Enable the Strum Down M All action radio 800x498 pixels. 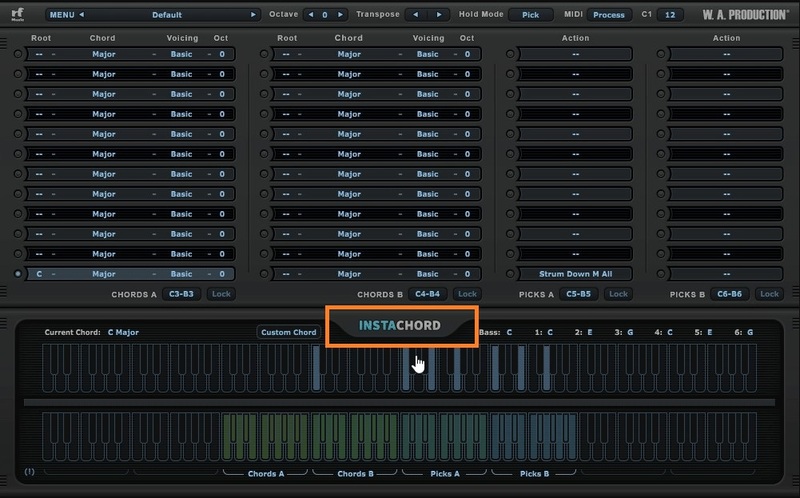(509, 274)
